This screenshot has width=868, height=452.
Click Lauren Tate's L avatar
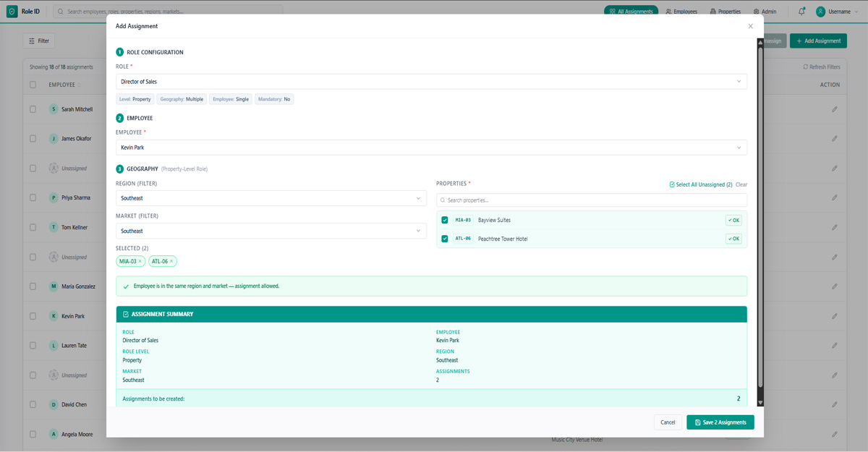point(54,346)
